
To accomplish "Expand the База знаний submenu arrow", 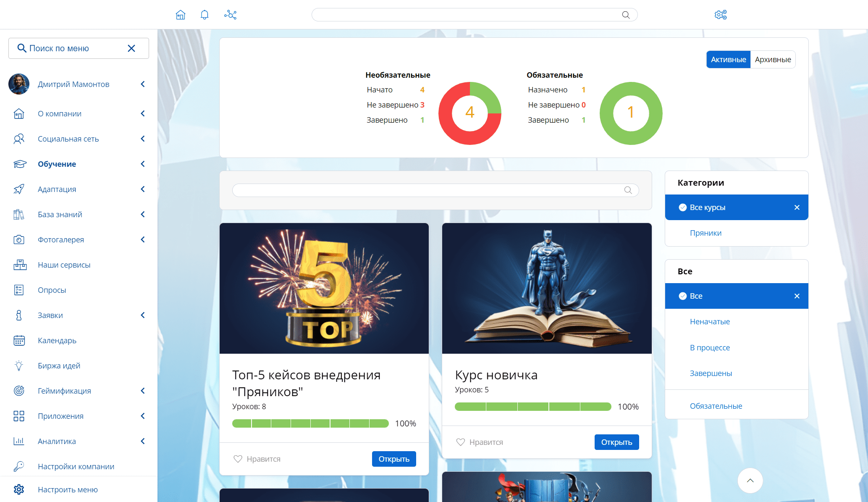I will coord(143,214).
